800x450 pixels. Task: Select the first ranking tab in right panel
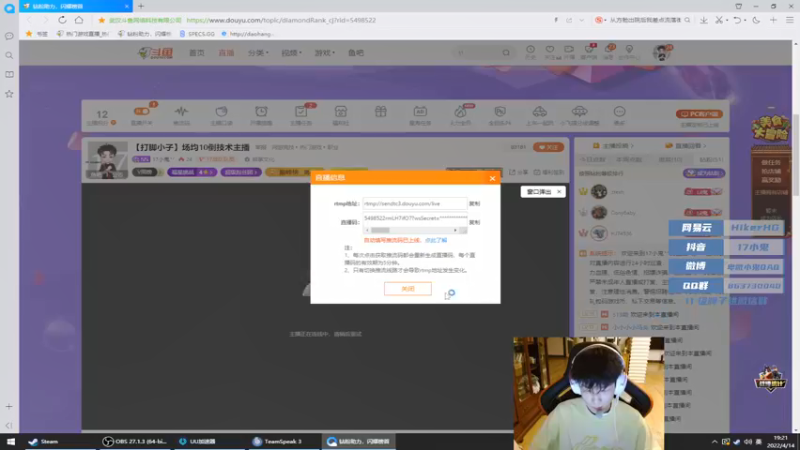(593, 160)
